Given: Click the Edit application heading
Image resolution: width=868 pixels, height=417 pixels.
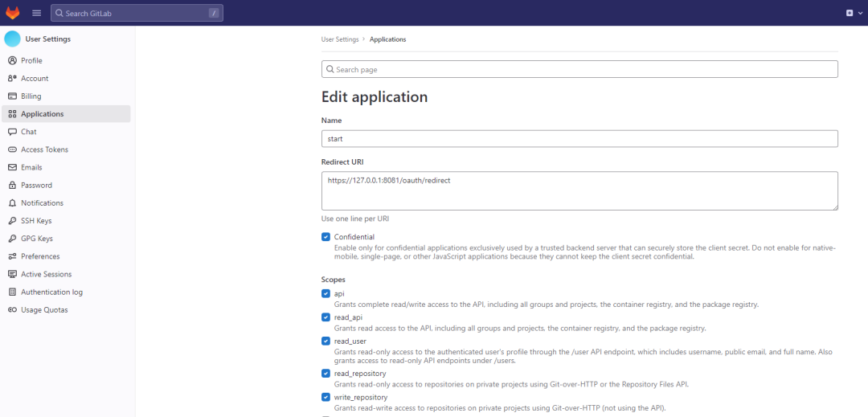Looking at the screenshot, I should click(375, 96).
